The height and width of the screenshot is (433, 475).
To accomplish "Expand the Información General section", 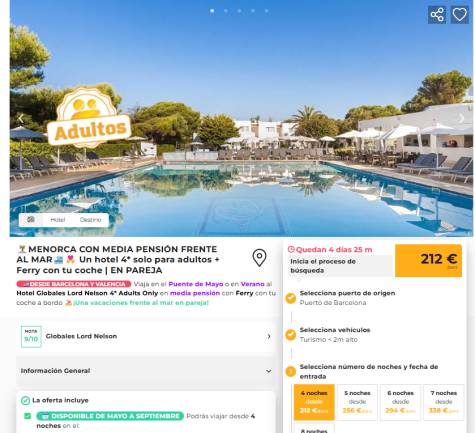I will coord(146,371).
